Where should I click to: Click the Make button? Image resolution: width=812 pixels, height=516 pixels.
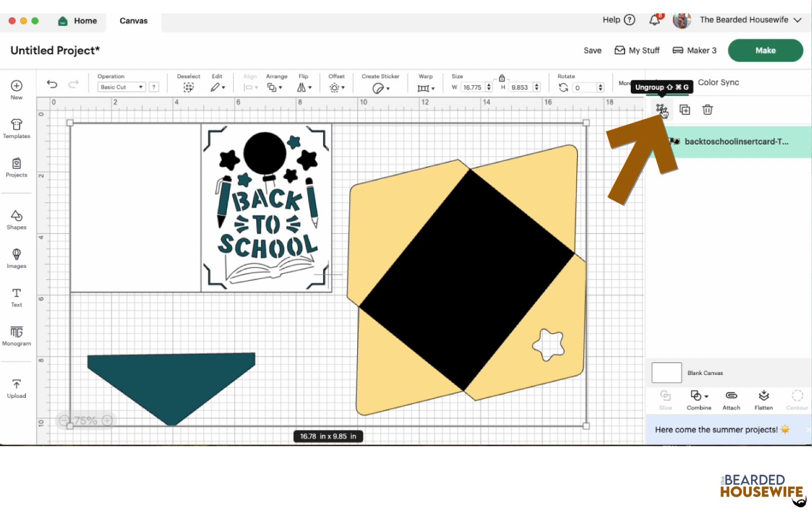point(765,50)
